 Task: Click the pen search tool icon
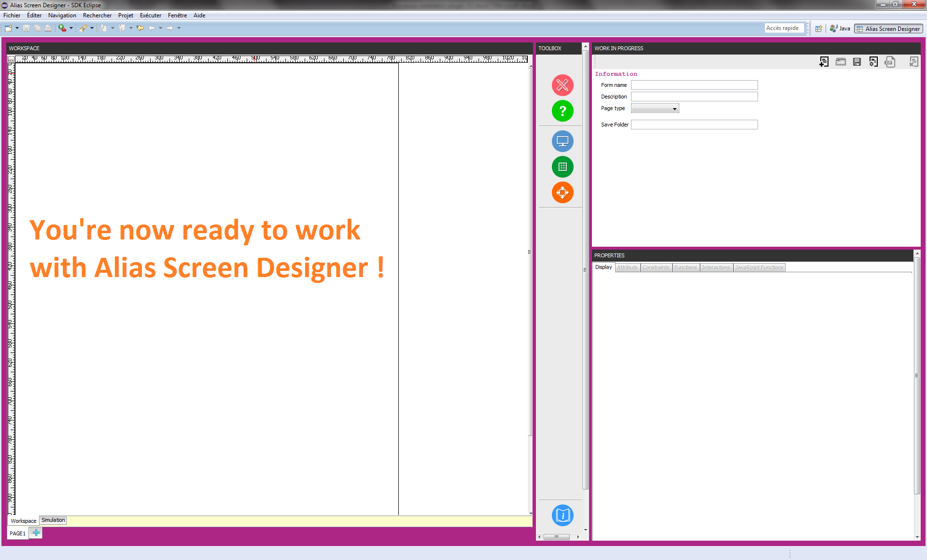(x=83, y=28)
